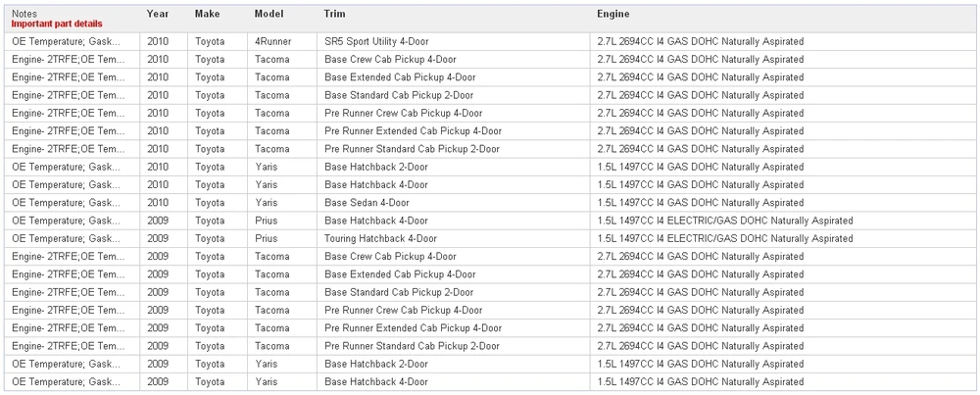Image resolution: width=980 pixels, height=395 pixels.
Task: Click the 2009 Yaris Base Hatchback 2-Door trim
Action: (x=376, y=364)
